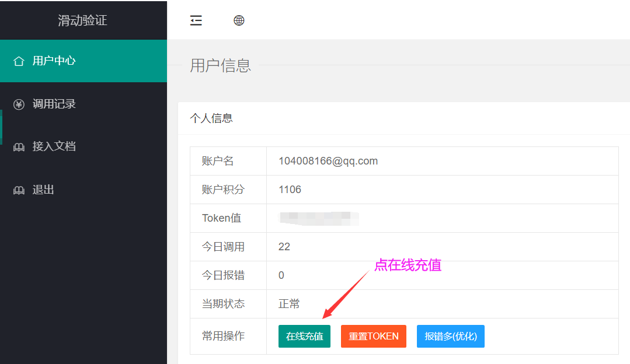Click the account email 104008166@qq.com
This screenshot has height=364, width=630.
328,161
